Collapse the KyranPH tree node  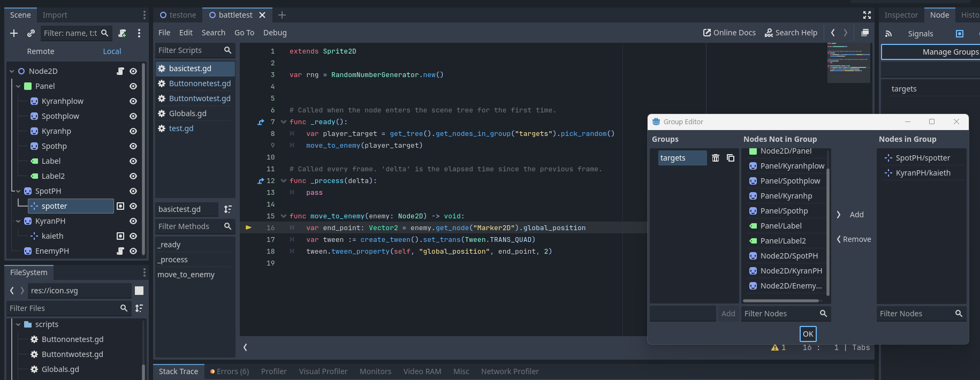[18, 221]
